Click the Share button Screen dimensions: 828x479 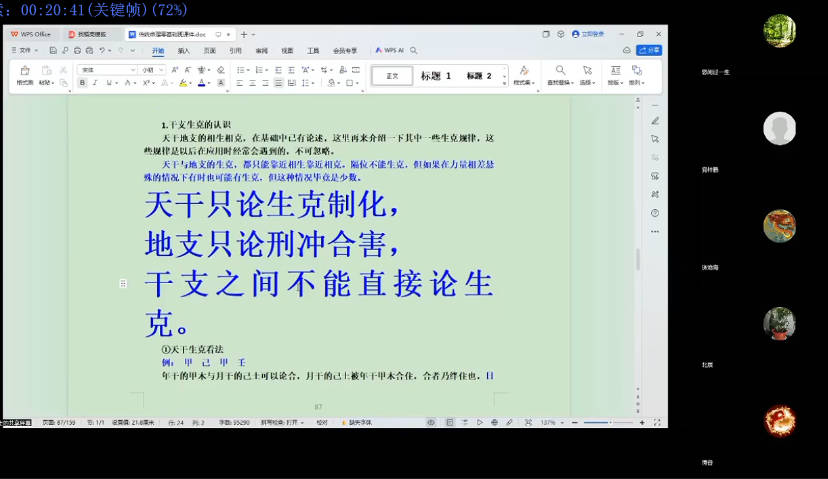[649, 50]
